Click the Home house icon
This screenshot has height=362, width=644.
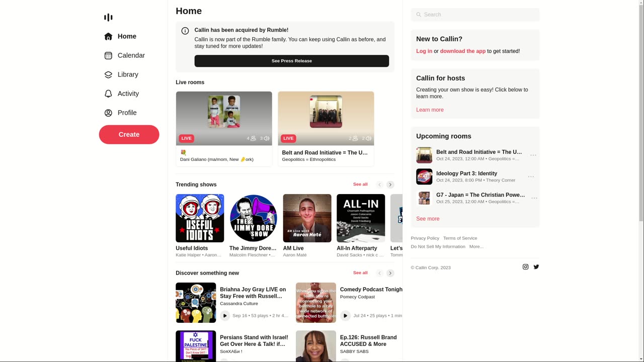point(108,36)
